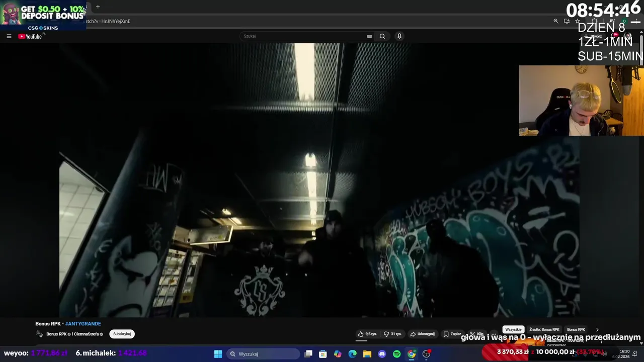The height and width of the screenshot is (362, 644).
Task: Click the streamer webcam overlay
Action: (x=581, y=101)
